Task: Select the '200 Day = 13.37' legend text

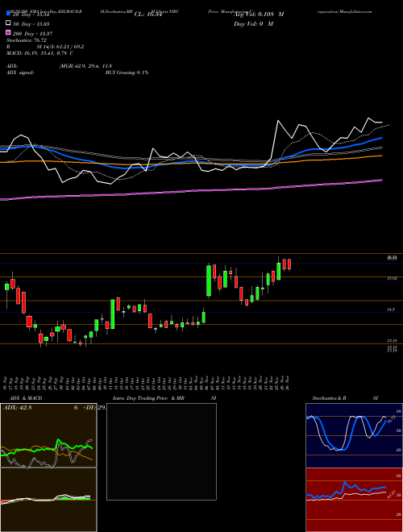Action: (32, 34)
